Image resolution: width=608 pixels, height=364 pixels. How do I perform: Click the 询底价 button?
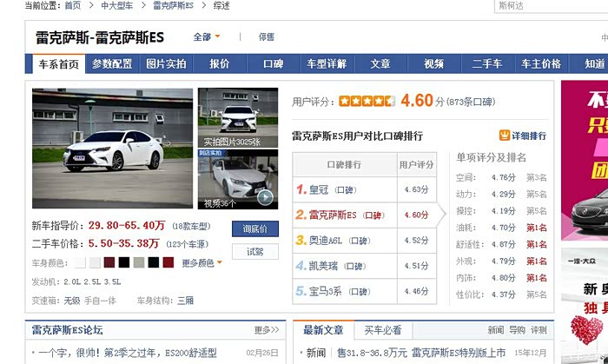click(x=255, y=228)
